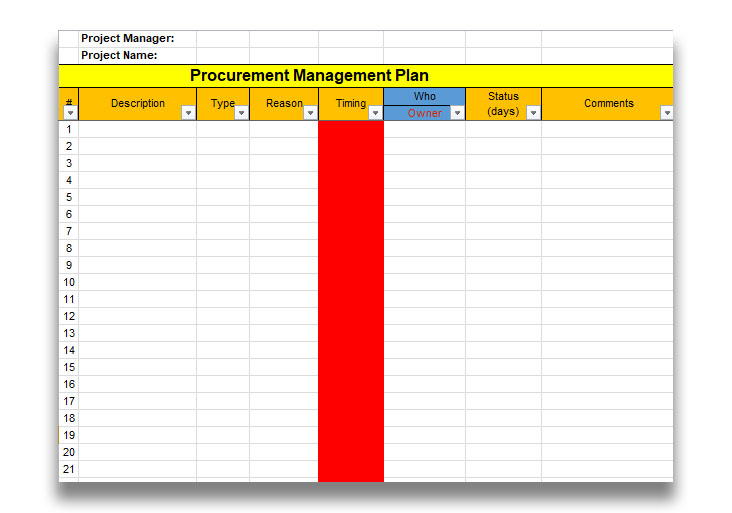The height and width of the screenshot is (513, 732).
Task: Expand the Owner column filter dropdown
Action: click(x=457, y=113)
